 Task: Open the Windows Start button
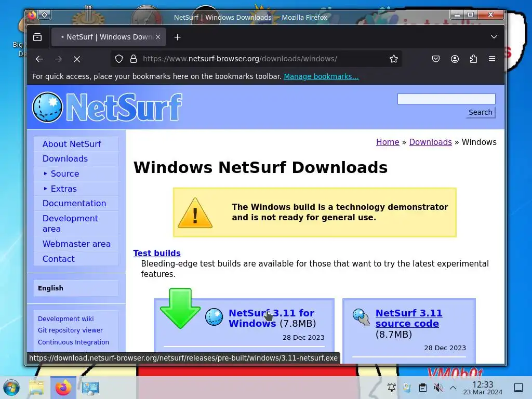(x=11, y=388)
